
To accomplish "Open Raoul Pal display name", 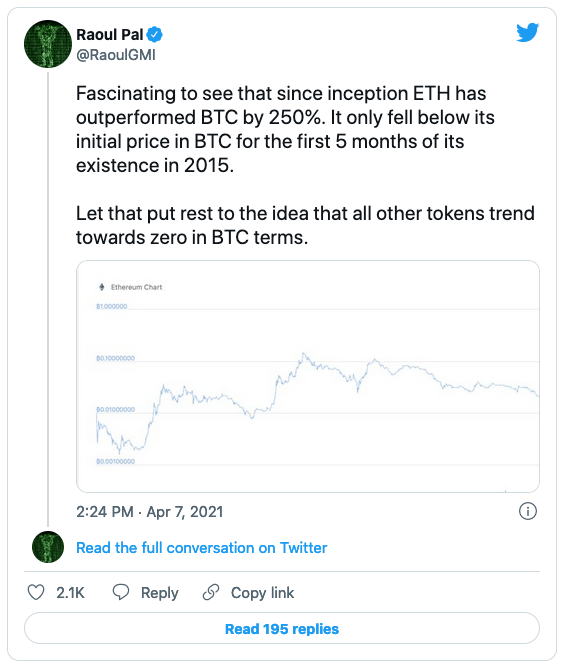I will pyautogui.click(x=109, y=35).
